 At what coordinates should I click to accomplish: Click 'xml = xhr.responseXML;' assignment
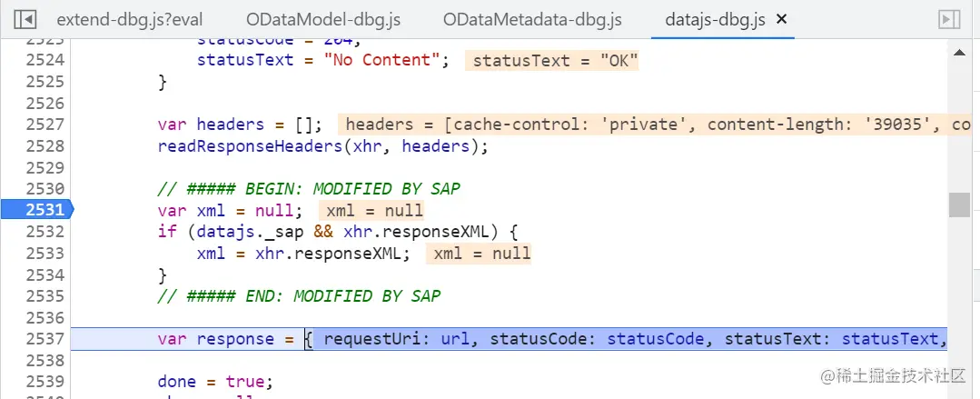pos(303,254)
